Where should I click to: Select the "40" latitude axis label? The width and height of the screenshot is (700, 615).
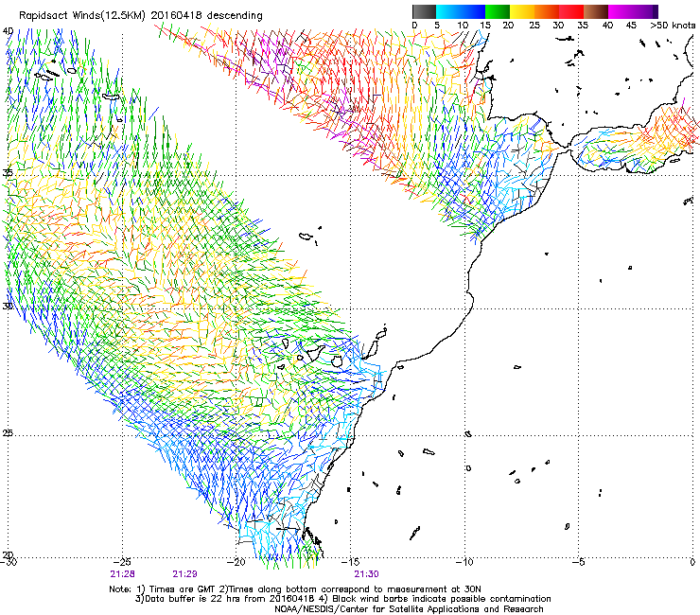(8, 31)
